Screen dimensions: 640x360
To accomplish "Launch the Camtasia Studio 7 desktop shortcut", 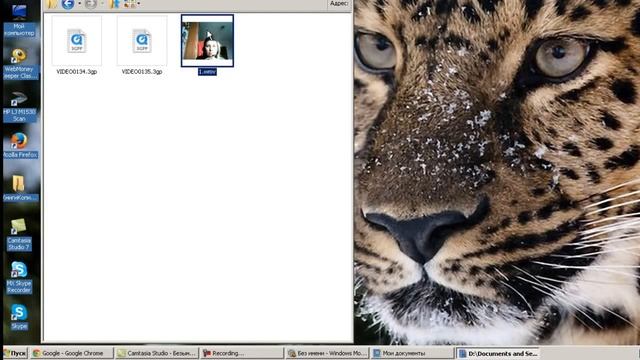I will (x=19, y=234).
